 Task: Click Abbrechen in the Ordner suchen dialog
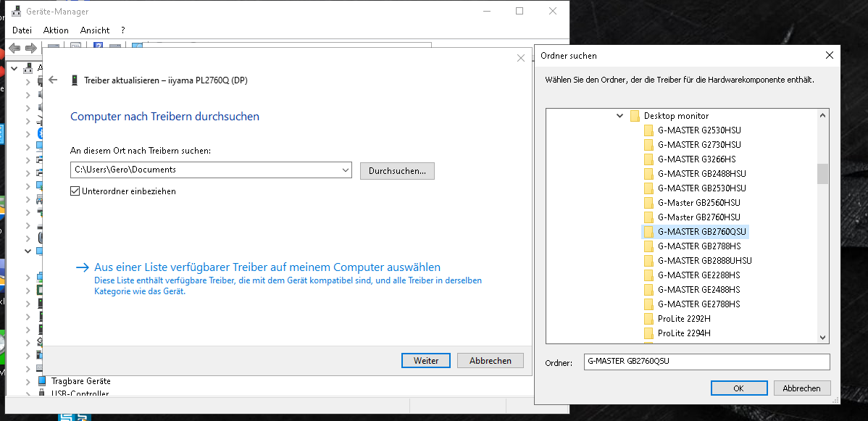pyautogui.click(x=801, y=388)
